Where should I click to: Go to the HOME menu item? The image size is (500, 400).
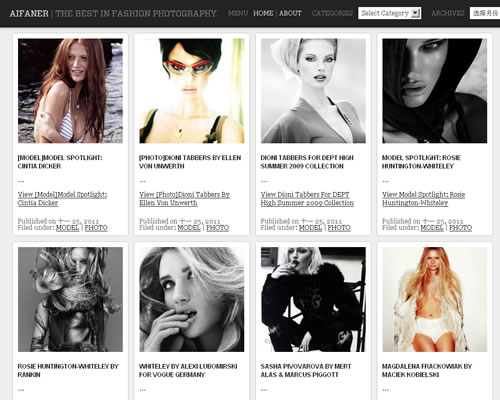pyautogui.click(x=263, y=13)
